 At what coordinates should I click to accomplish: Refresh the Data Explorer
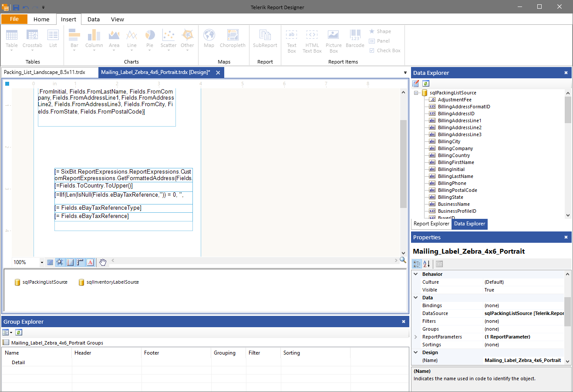(426, 84)
